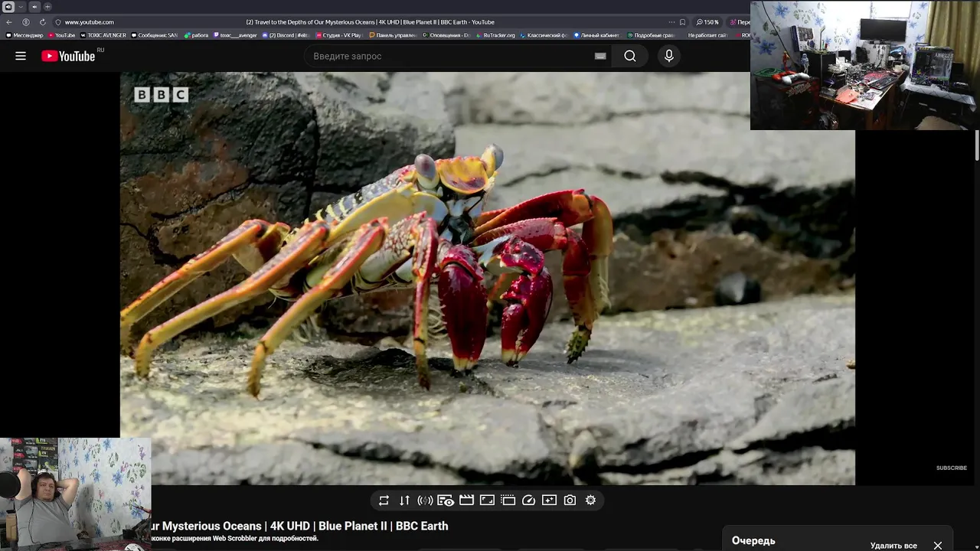Click the www.youtube.com address field
This screenshot has width=980, height=551.
point(89,22)
